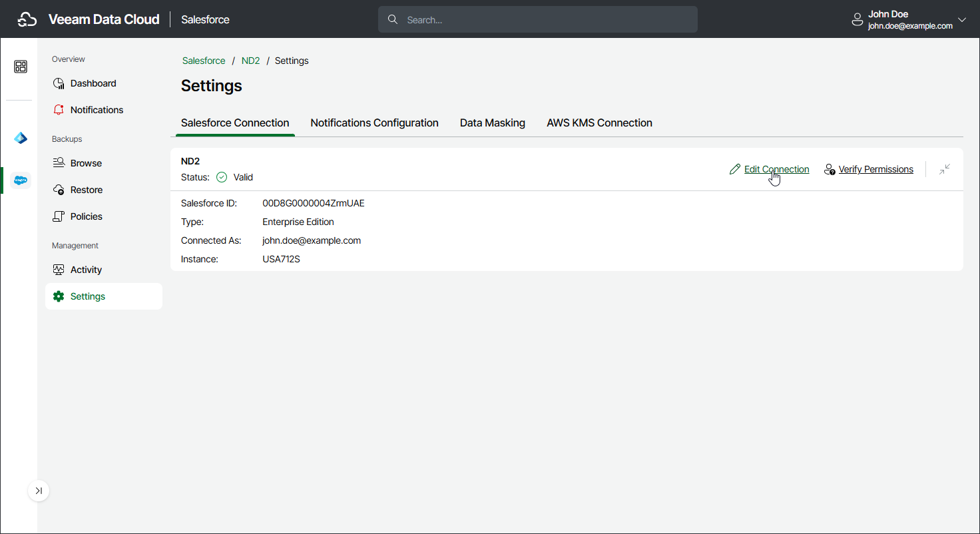This screenshot has height=534, width=980.
Task: Click the Verify Permissions link
Action: [876, 169]
